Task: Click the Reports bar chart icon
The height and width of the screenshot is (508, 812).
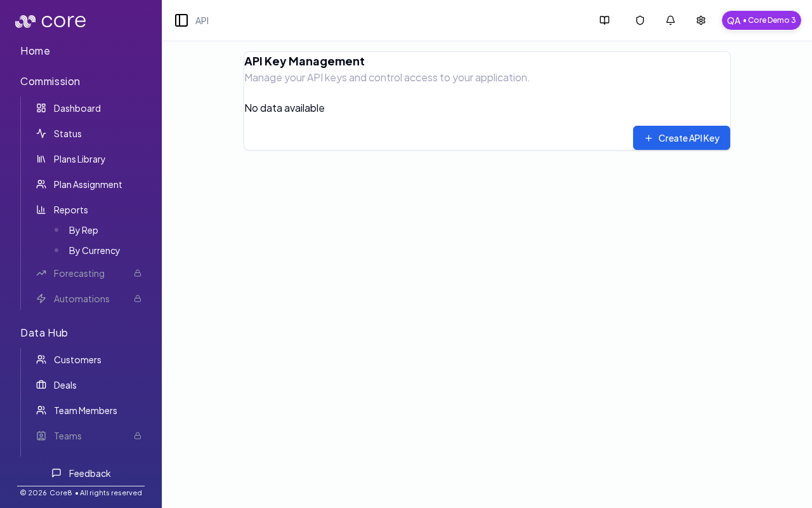Action: [x=41, y=210]
